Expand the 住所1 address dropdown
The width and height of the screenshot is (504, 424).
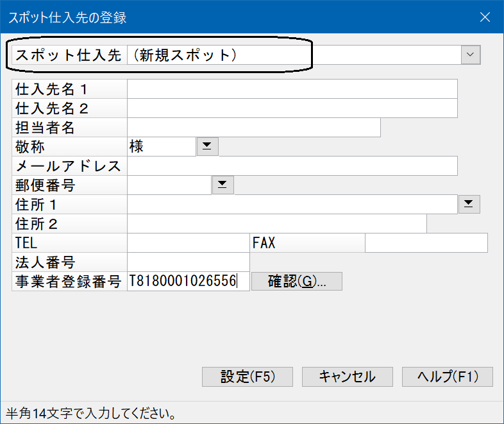pos(469,204)
